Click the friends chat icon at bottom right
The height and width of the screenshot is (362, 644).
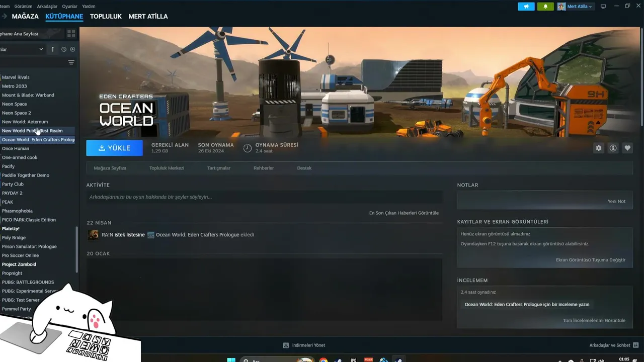[x=635, y=345]
